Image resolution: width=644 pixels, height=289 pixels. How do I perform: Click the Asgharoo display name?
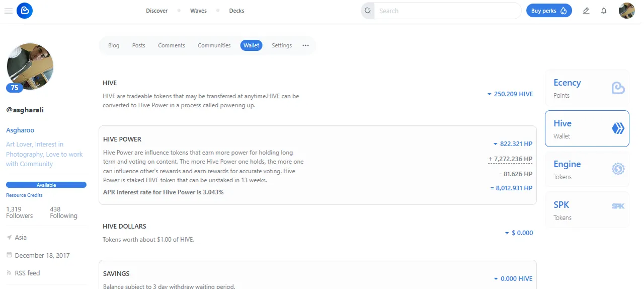tap(20, 130)
